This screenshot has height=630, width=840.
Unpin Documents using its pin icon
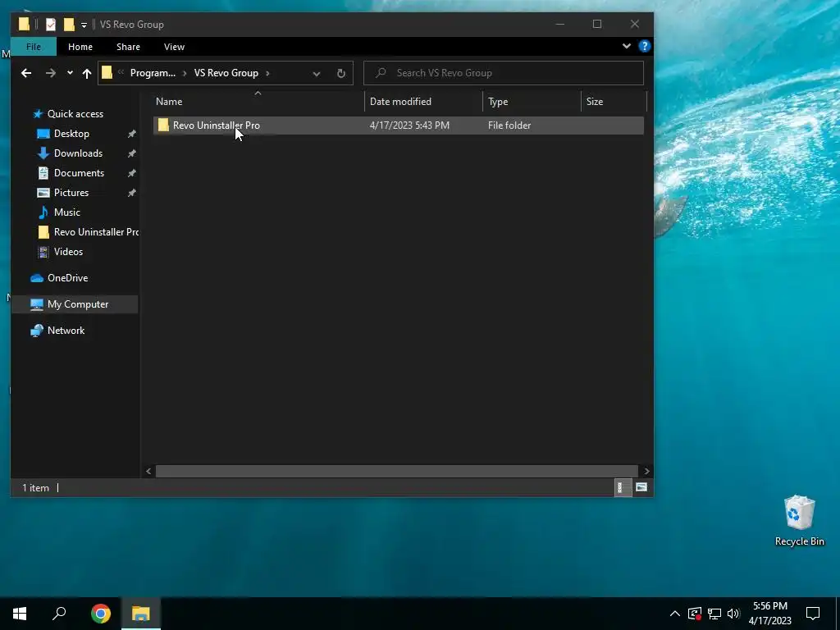[x=131, y=174]
